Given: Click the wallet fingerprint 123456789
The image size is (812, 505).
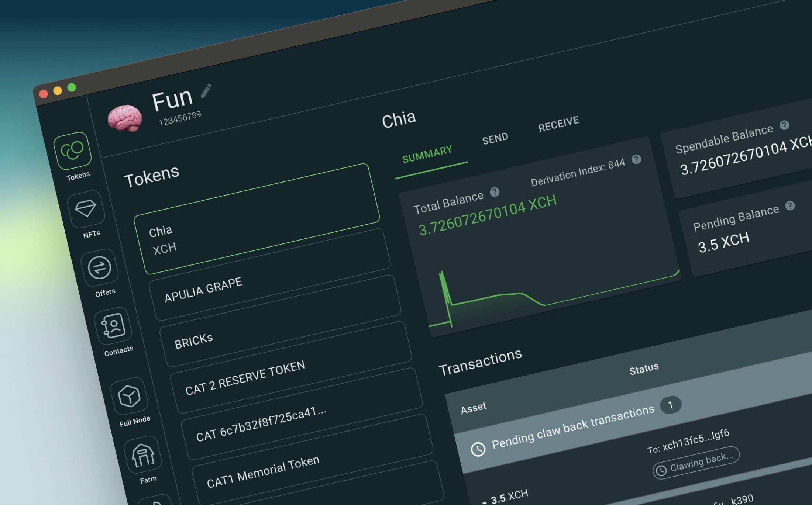Looking at the screenshot, I should [180, 118].
